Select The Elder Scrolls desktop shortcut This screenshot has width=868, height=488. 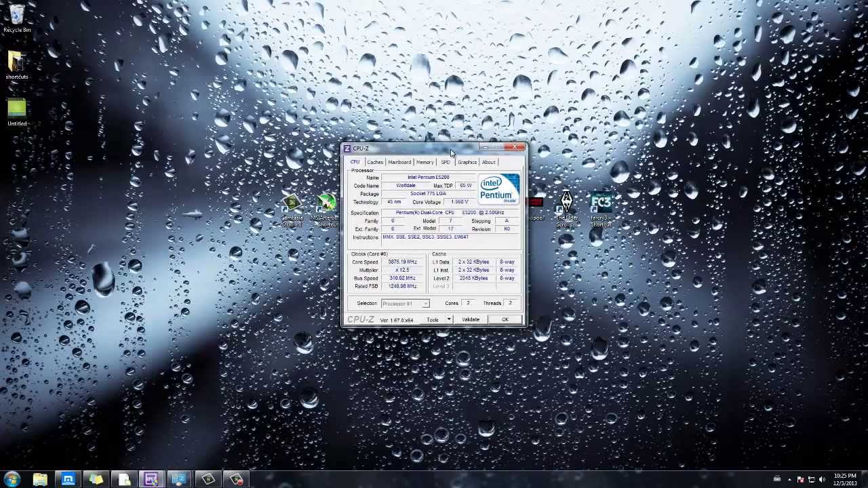click(x=566, y=209)
